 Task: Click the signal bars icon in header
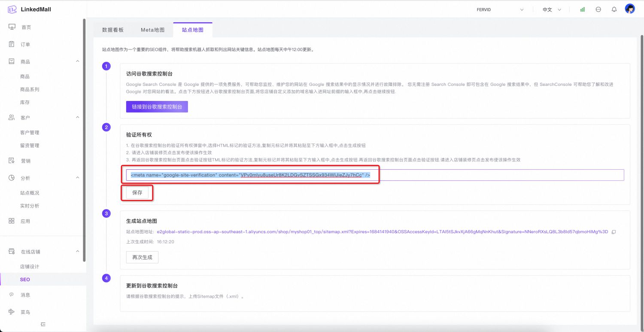pyautogui.click(x=583, y=9)
